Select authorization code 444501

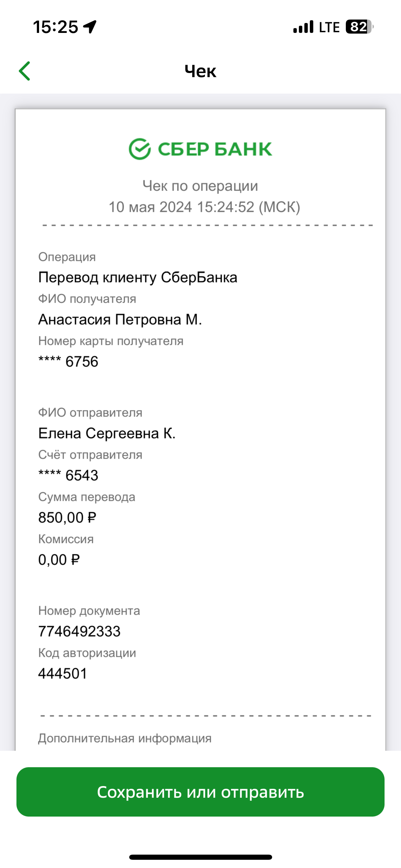point(62,674)
